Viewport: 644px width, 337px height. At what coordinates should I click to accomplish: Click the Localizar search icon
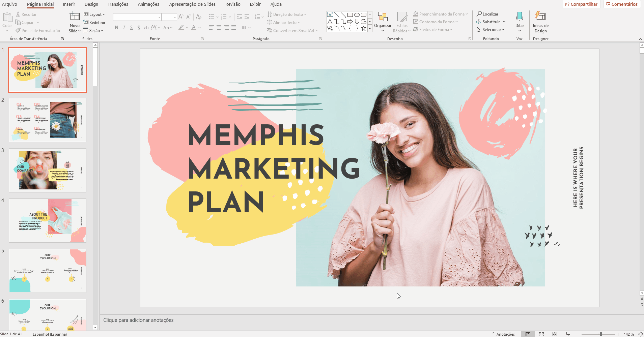479,14
